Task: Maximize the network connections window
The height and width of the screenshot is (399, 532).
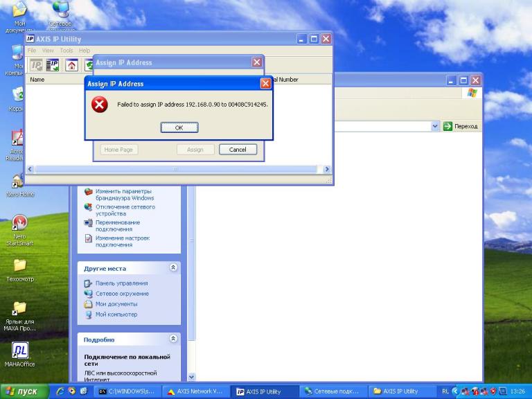Action: (x=463, y=80)
